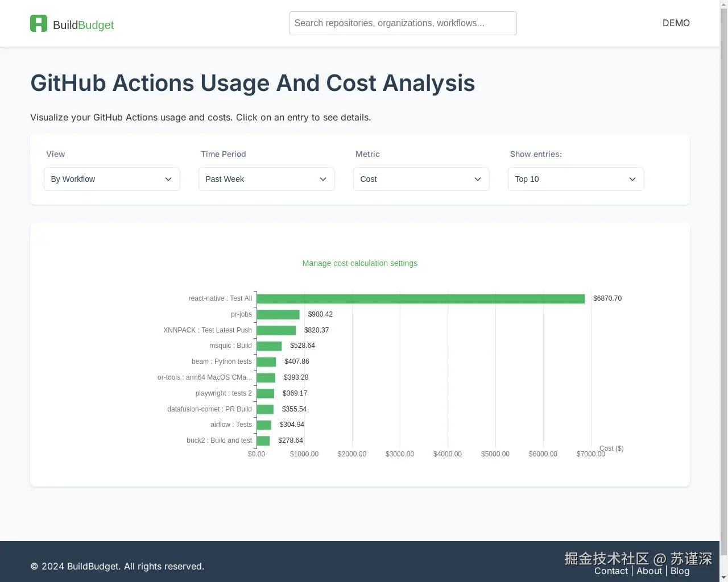728x582 pixels.
Task: Open the Metric dropdown showing Cost
Action: point(421,179)
